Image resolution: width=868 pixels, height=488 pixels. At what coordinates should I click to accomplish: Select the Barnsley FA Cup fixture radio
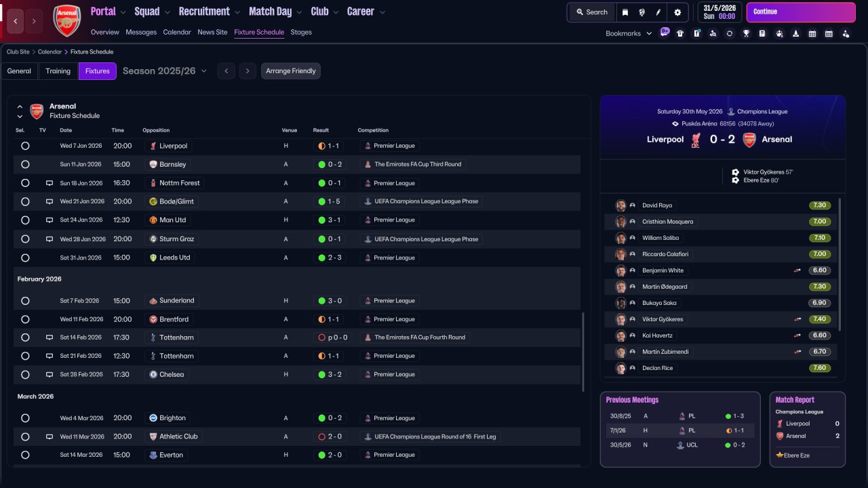click(x=25, y=164)
